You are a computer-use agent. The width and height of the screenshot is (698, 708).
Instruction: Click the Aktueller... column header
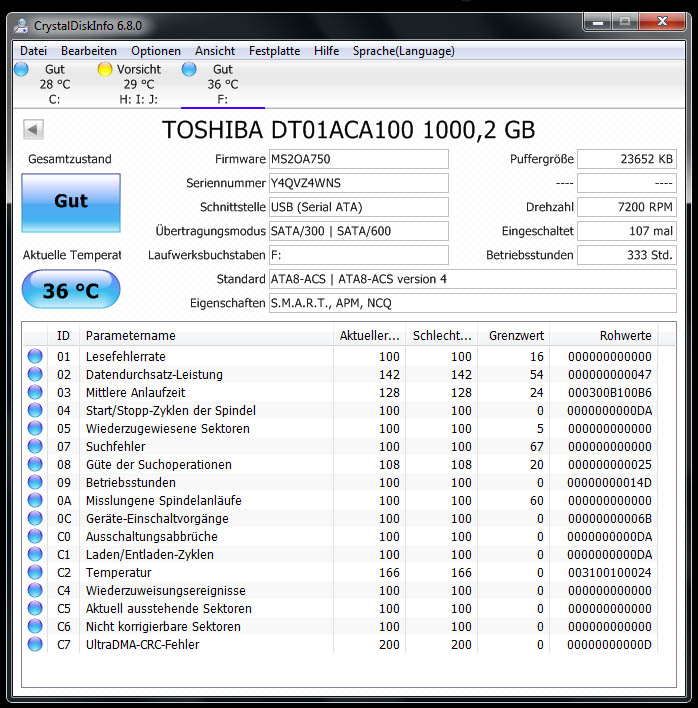pos(369,335)
